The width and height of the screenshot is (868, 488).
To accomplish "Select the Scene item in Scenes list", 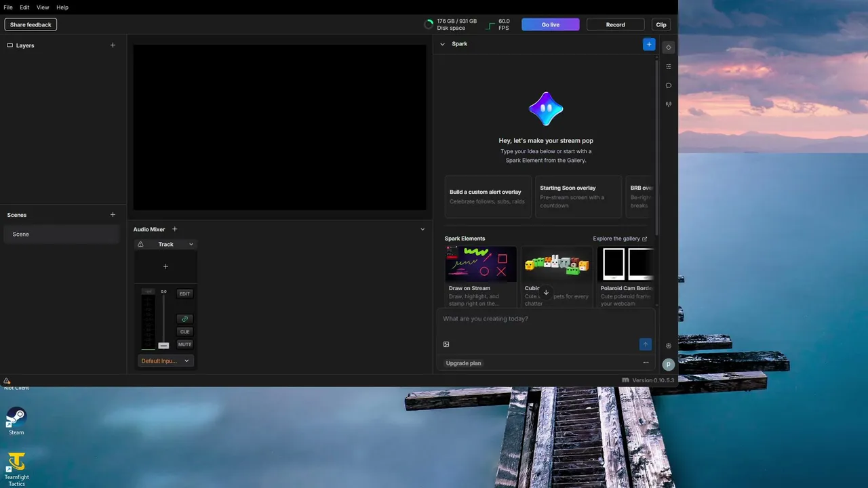I will [61, 234].
